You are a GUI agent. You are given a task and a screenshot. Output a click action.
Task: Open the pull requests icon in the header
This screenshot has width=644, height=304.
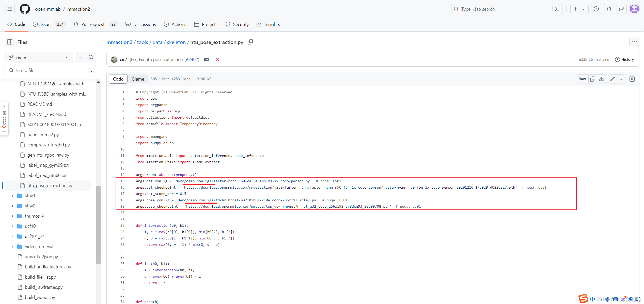tap(609, 9)
